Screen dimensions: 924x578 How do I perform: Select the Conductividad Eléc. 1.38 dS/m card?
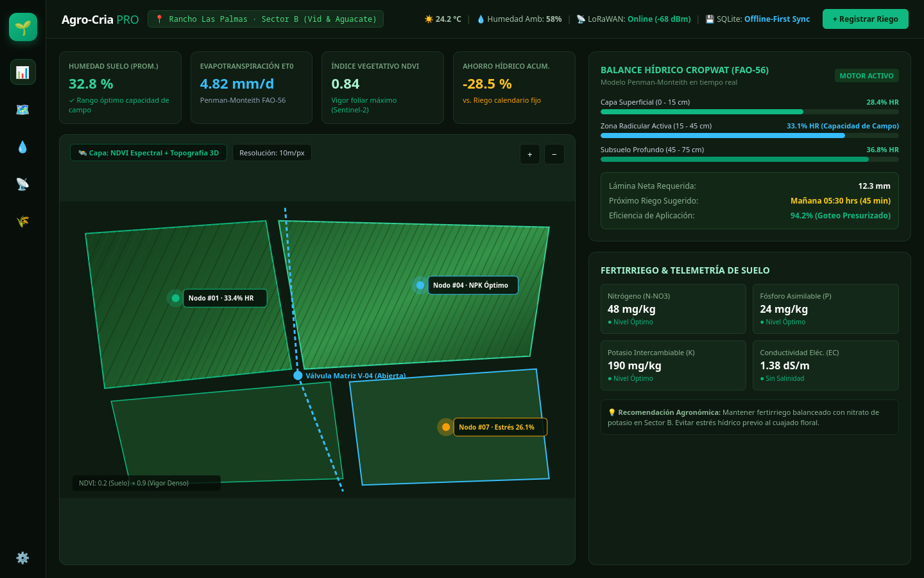826,365
